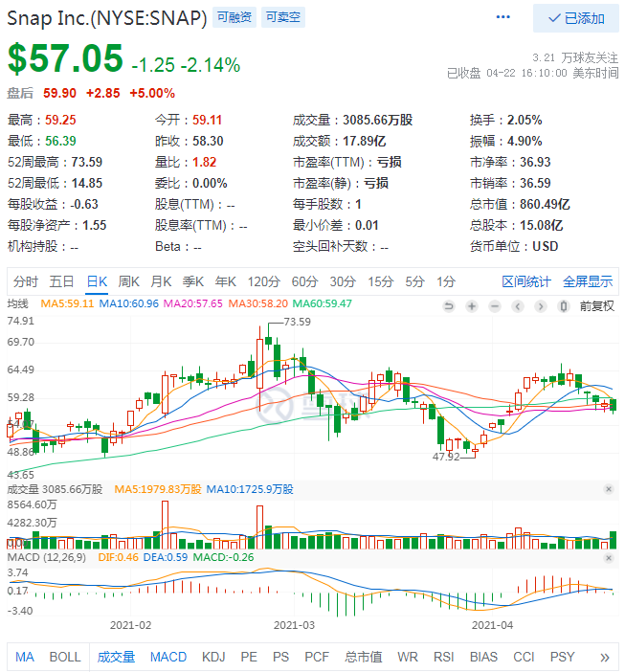Viewport: 625px width, 672px height.
Task: Open the 前复权 price adjustment option
Action: tap(596, 306)
